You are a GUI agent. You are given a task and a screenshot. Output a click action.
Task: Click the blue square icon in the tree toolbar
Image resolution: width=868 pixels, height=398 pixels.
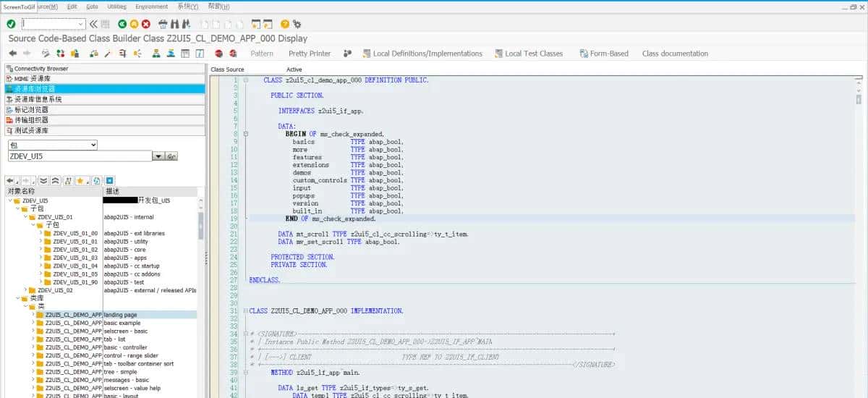[x=109, y=180]
